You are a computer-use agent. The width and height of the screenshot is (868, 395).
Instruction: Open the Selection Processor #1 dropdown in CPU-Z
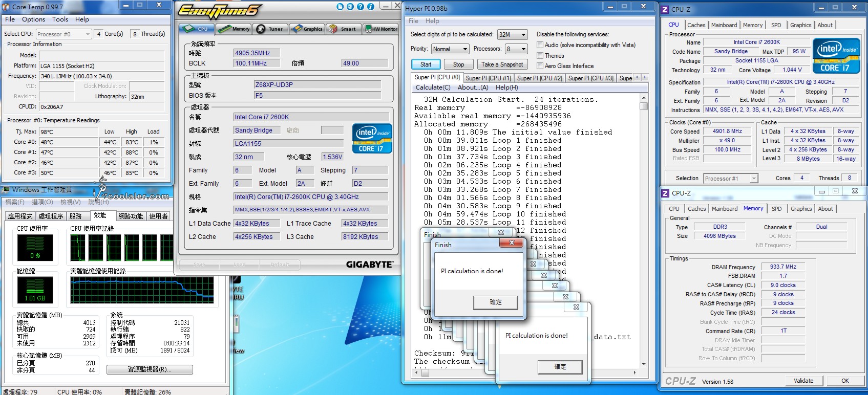point(731,178)
